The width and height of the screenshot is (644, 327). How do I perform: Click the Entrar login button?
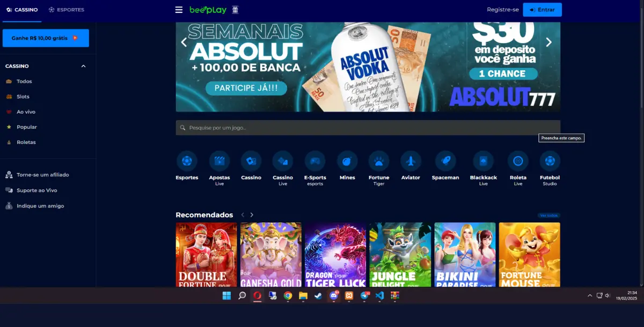click(542, 10)
